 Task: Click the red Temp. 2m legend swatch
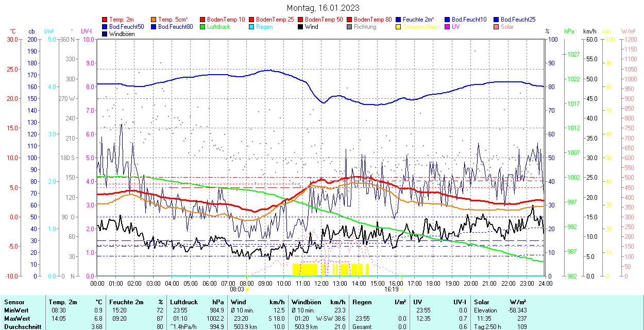pos(105,20)
